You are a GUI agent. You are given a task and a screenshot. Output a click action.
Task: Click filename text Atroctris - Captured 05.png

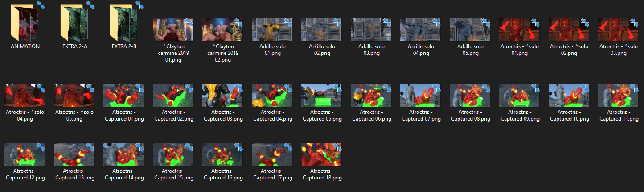coord(321,115)
